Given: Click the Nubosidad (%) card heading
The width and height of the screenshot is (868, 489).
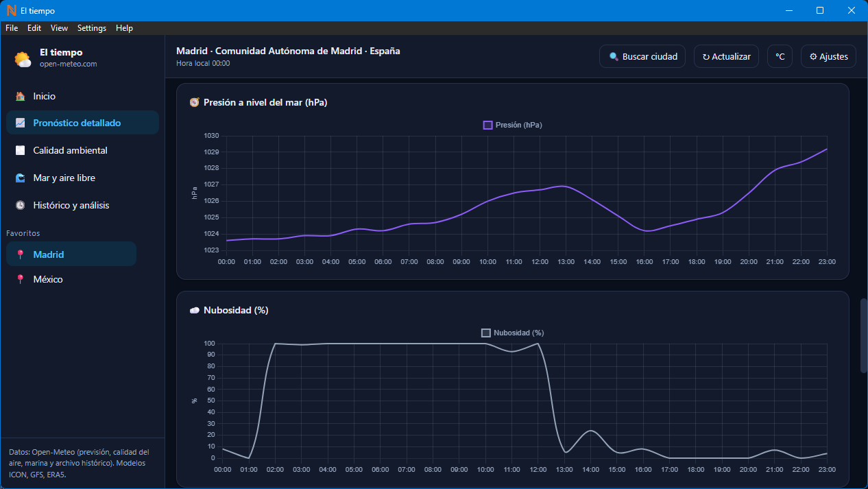Looking at the screenshot, I should [236, 310].
